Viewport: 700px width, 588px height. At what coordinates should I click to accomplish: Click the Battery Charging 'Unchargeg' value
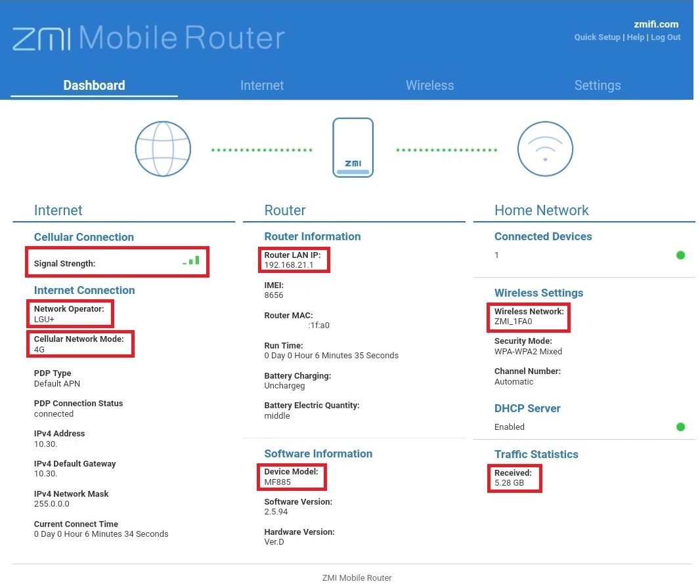click(284, 386)
